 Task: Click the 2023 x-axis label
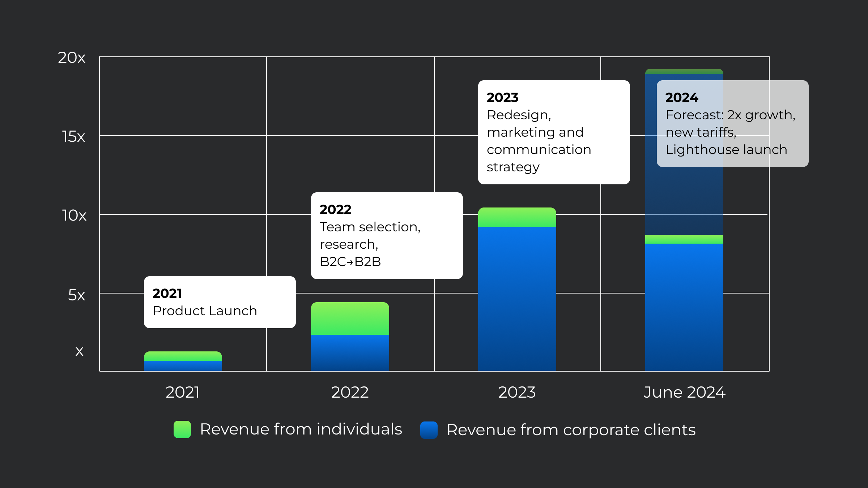(517, 392)
